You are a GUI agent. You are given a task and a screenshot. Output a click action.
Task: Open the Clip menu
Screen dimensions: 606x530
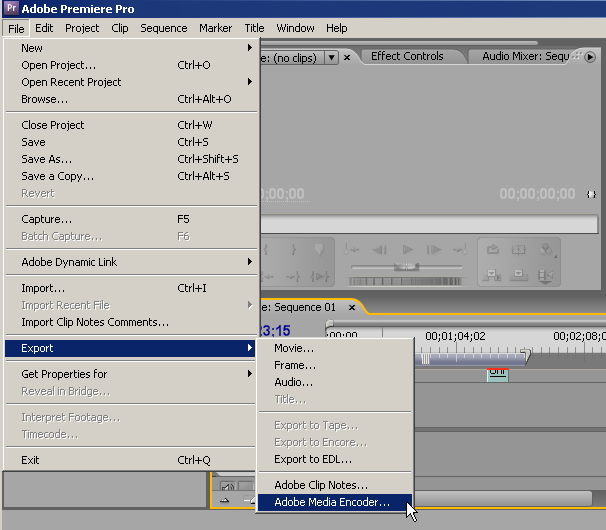pyautogui.click(x=120, y=28)
